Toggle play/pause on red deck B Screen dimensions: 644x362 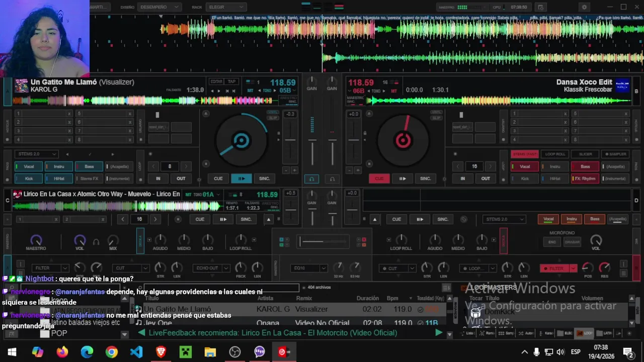403,178
